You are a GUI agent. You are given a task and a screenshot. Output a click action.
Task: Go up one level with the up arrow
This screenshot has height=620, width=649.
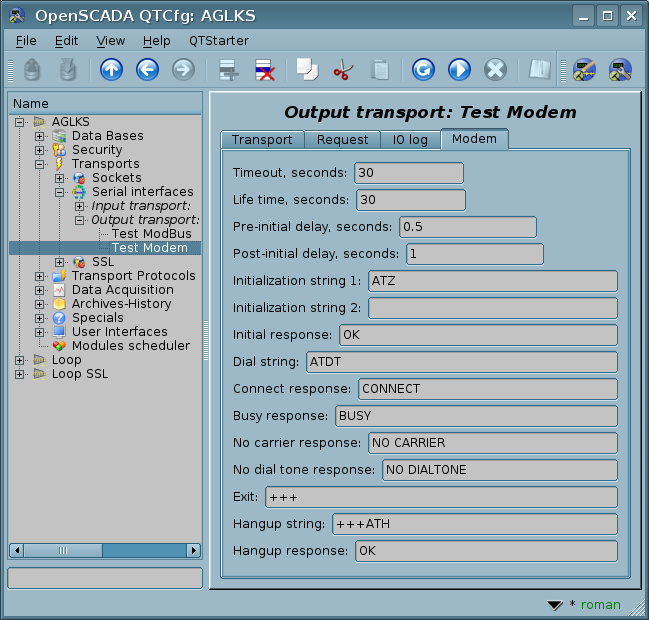111,70
